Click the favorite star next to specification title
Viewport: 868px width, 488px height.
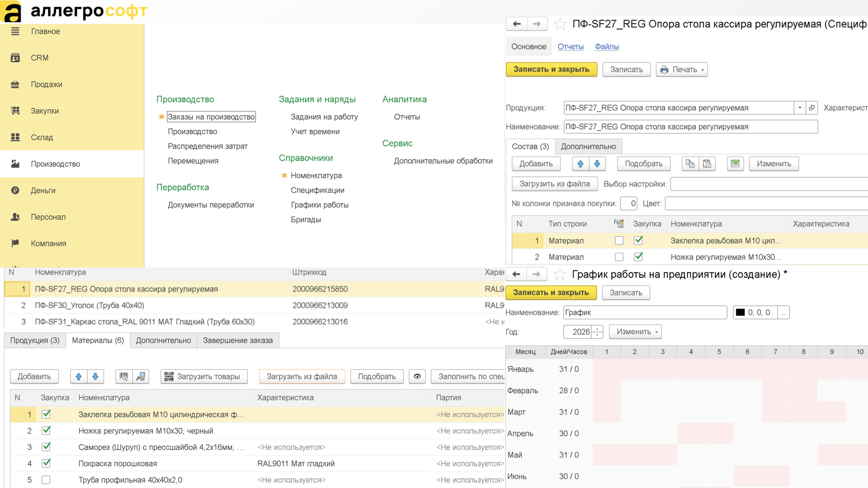tap(560, 24)
